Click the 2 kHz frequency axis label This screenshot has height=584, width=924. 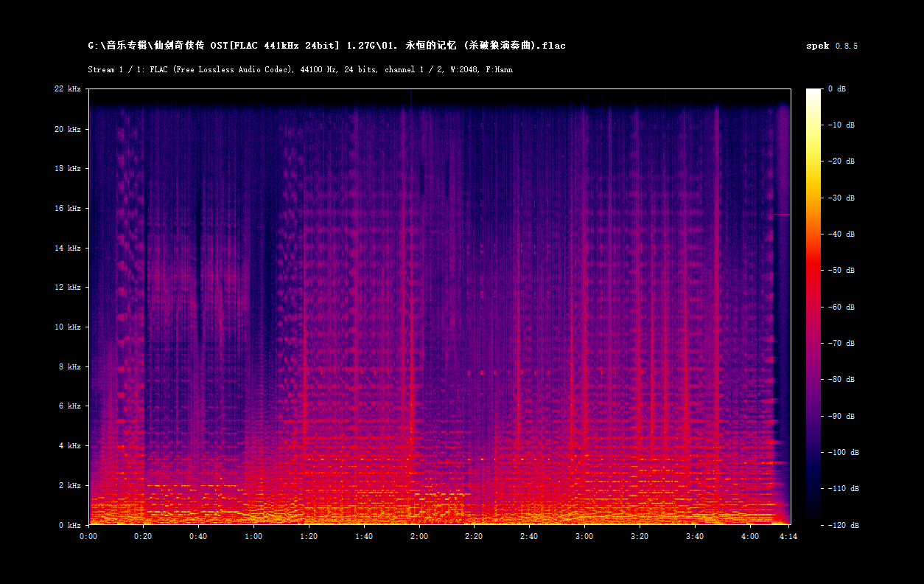(71, 485)
